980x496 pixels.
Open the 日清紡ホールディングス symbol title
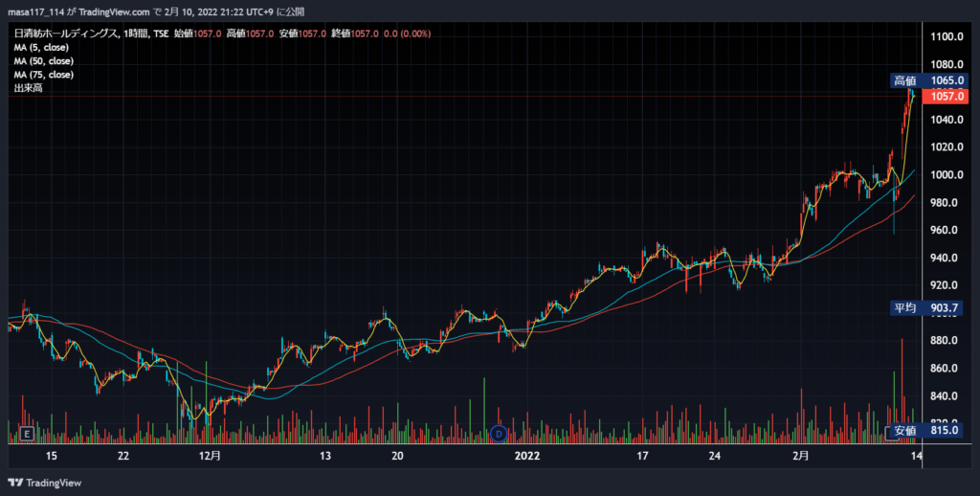66,34
